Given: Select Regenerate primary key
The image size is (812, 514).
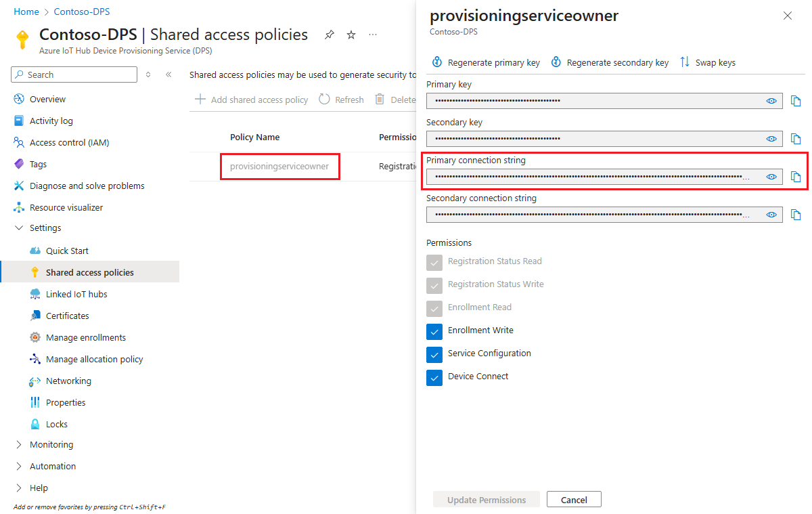Looking at the screenshot, I should (485, 62).
